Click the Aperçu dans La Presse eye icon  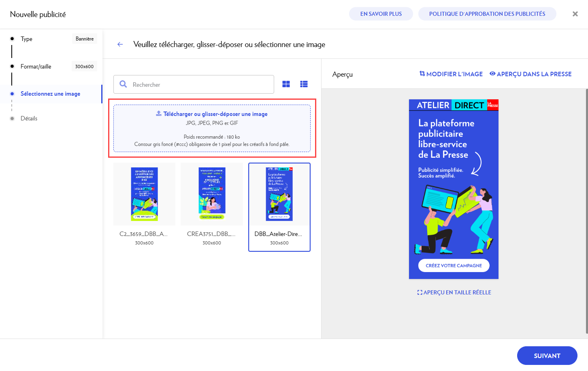click(492, 74)
